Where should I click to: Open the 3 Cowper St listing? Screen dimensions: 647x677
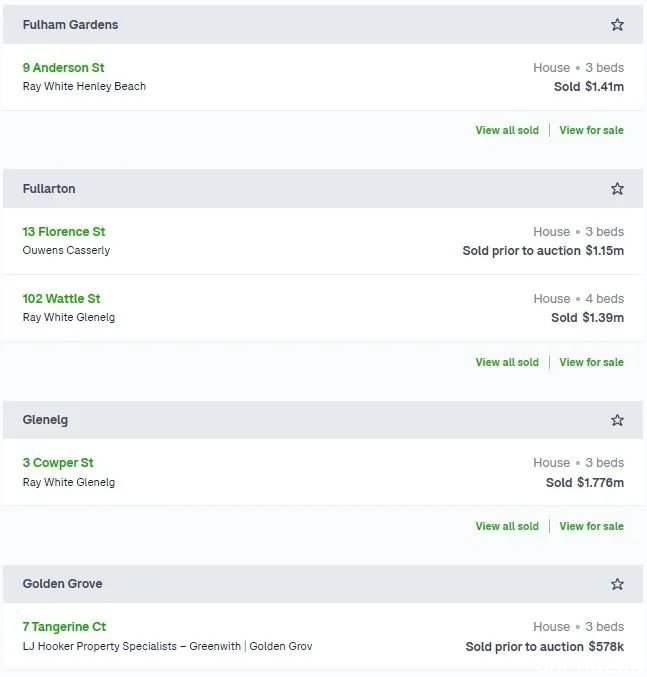pos(58,463)
